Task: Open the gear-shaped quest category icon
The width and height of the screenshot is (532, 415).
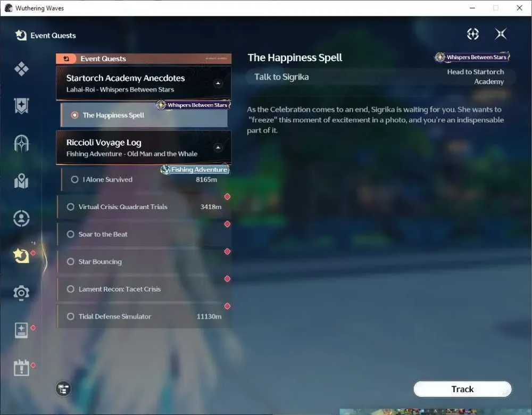Action: point(21,293)
